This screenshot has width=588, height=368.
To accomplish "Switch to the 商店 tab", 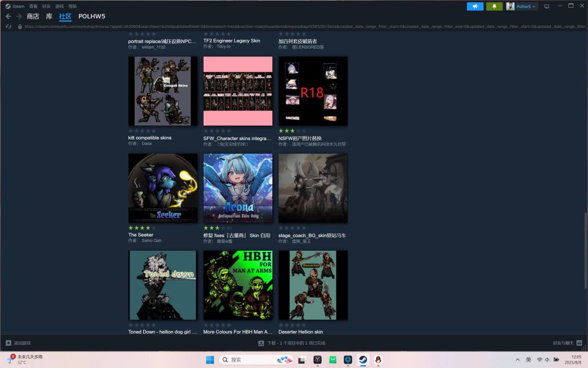I will (33, 16).
